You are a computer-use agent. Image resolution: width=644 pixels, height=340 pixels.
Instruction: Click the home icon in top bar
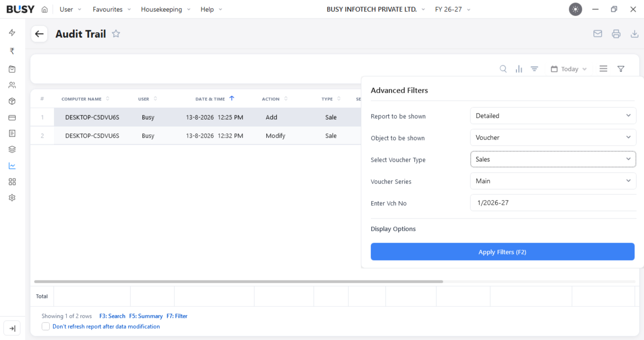[44, 9]
